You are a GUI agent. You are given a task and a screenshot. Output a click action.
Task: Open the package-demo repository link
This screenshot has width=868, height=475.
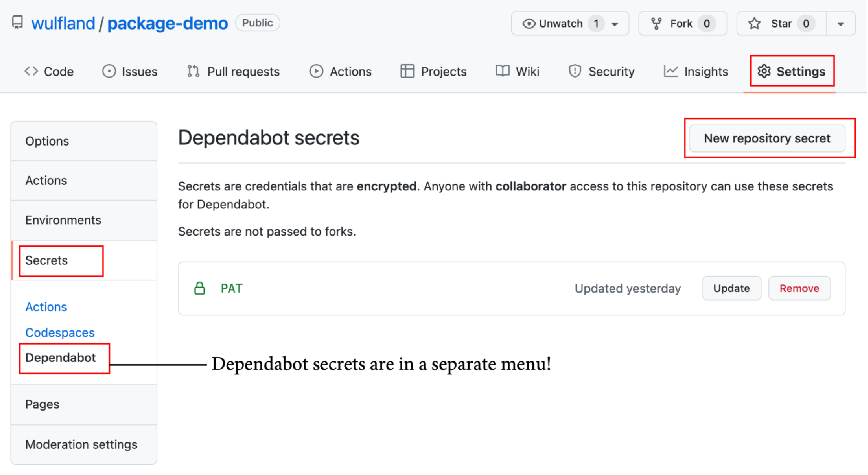pyautogui.click(x=168, y=23)
